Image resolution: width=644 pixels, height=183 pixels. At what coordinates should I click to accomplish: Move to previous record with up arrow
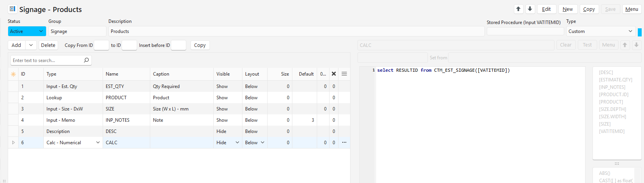519,9
